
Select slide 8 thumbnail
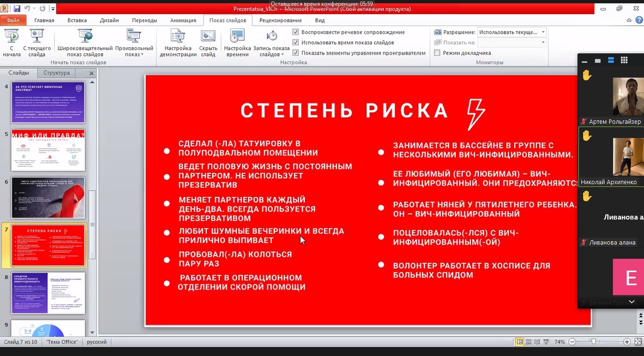click(48, 293)
